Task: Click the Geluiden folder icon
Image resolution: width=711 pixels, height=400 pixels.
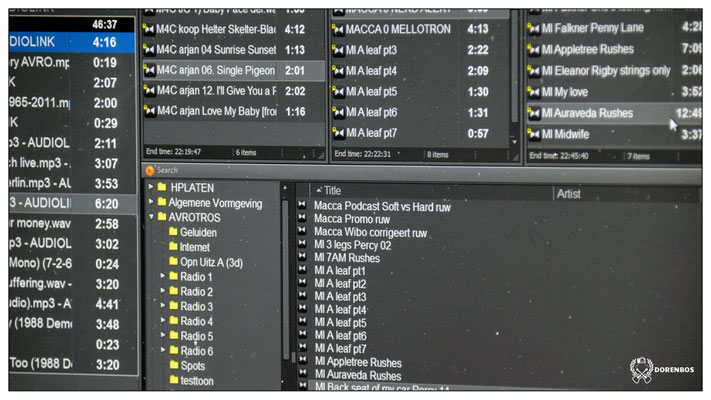Action: coord(173,232)
